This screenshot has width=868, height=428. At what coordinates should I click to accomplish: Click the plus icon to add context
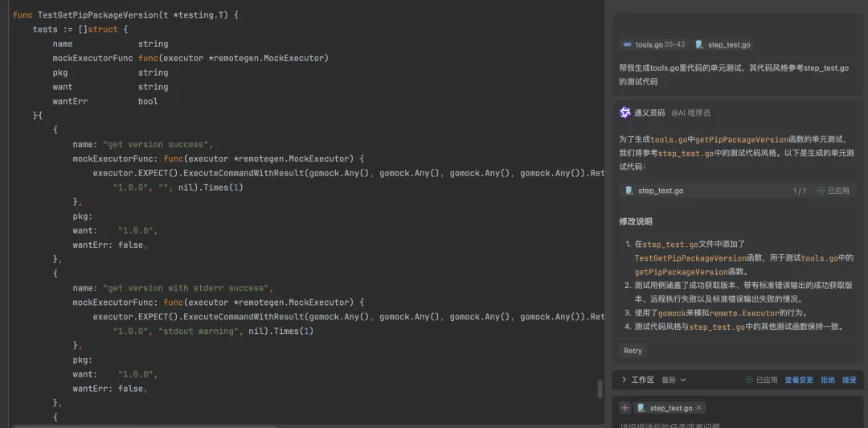[625, 408]
